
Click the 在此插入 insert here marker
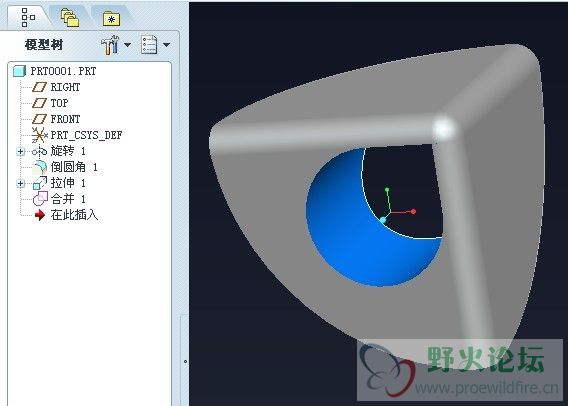pyautogui.click(x=66, y=215)
